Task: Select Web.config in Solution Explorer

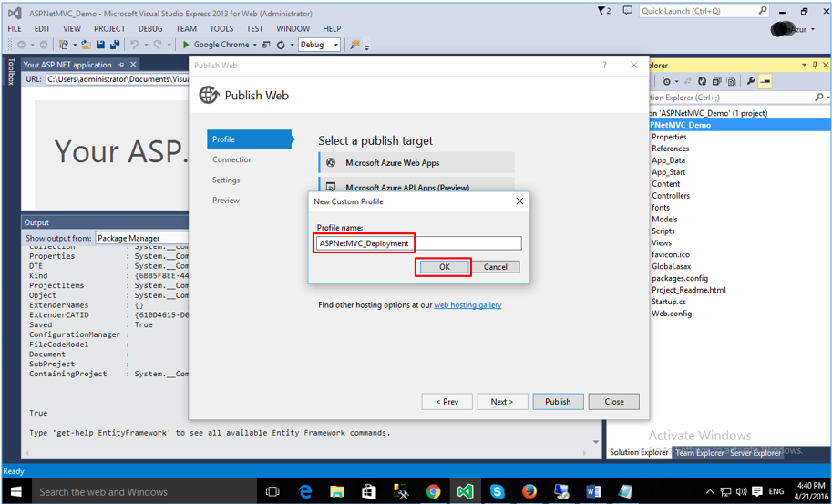Action: (672, 314)
